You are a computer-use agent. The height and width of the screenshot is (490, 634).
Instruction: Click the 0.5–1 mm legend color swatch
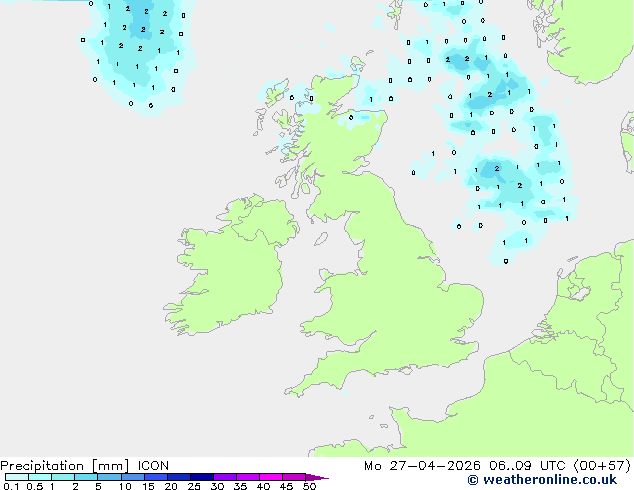point(40,477)
